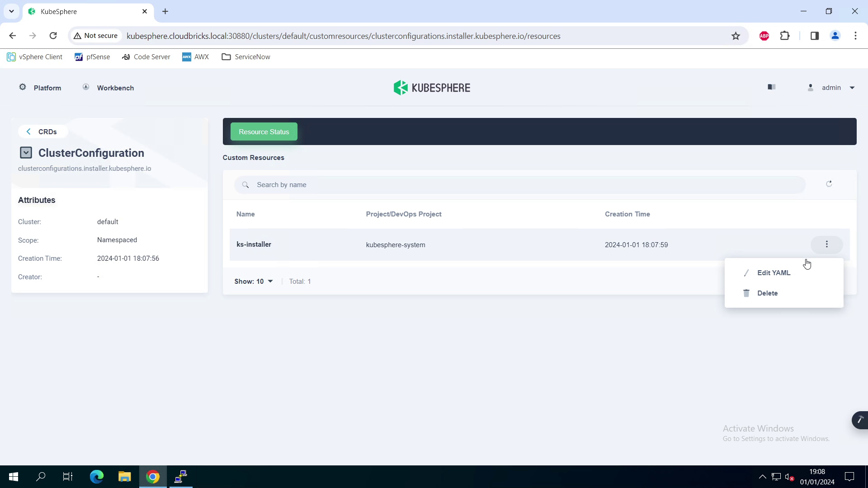868x488 pixels.
Task: Open the network tray icon
Action: pyautogui.click(x=776, y=477)
